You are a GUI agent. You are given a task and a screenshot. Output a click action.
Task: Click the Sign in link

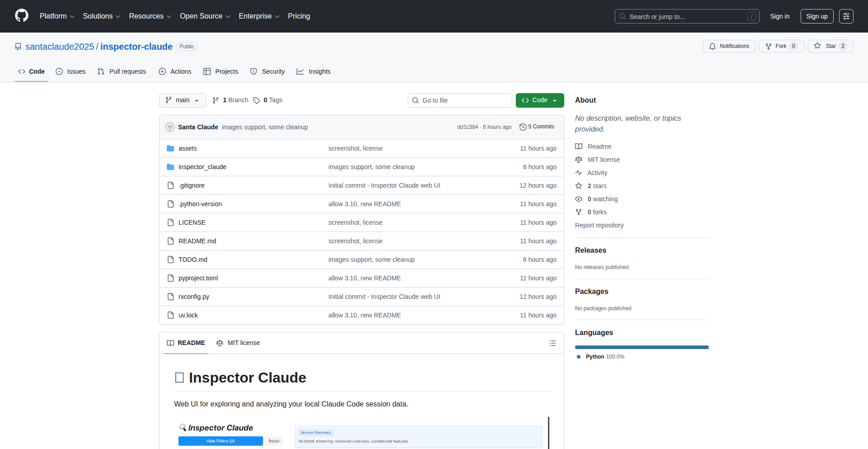(780, 16)
